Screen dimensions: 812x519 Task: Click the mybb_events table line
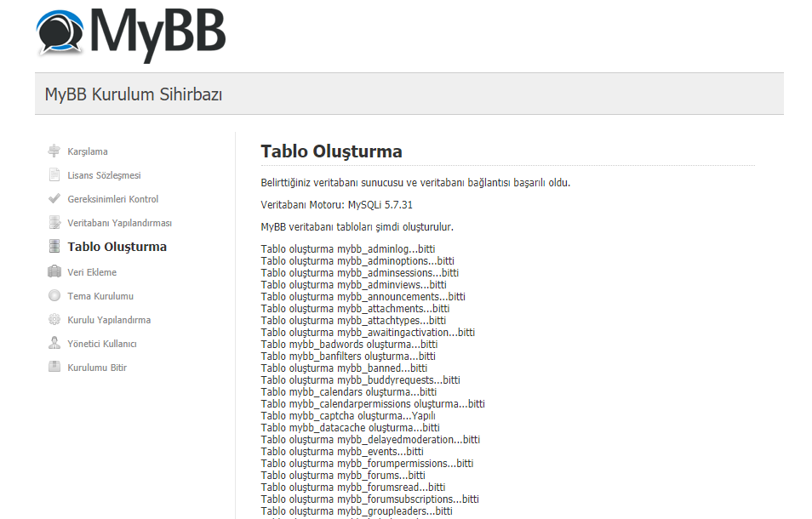342,451
